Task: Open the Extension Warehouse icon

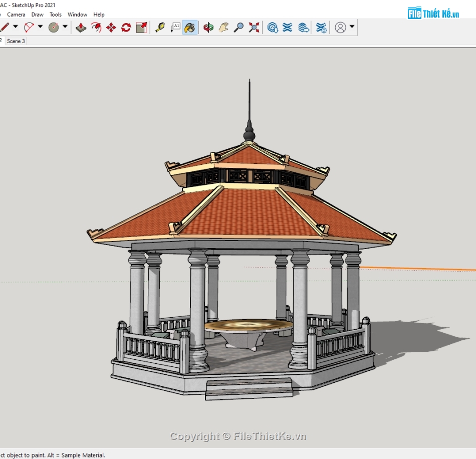Action: [288, 28]
